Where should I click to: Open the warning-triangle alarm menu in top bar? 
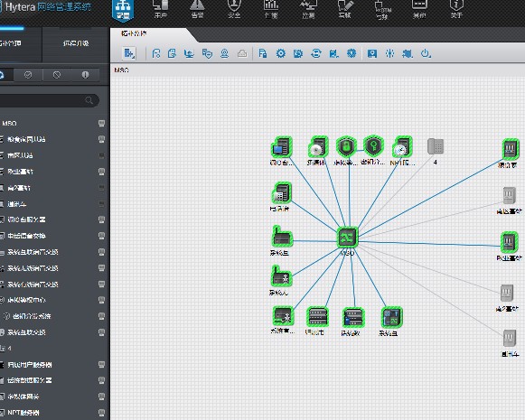point(197,9)
